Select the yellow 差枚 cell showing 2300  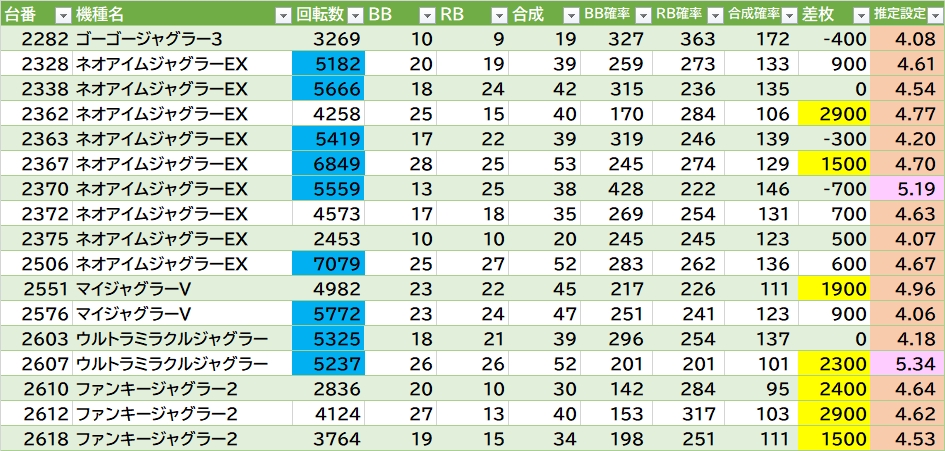tap(834, 364)
